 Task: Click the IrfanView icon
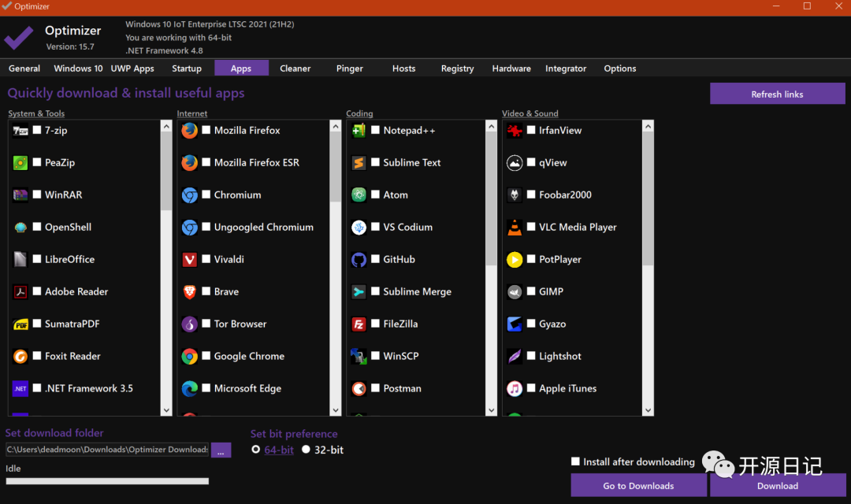515,130
